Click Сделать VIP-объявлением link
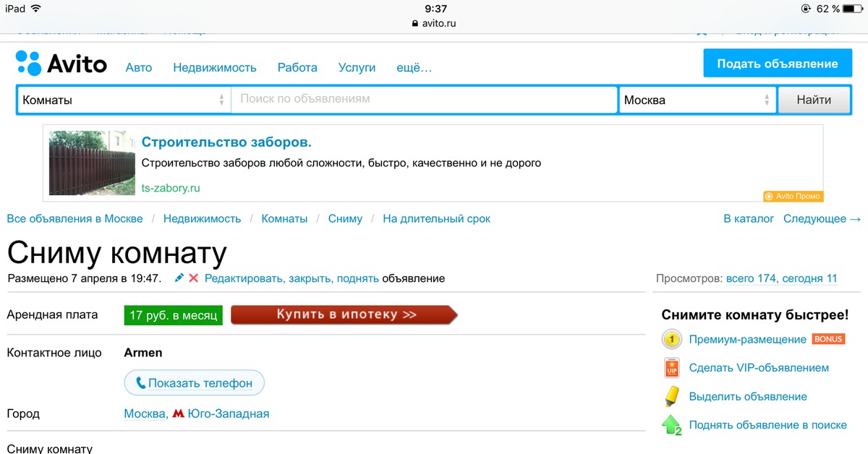The width and height of the screenshot is (868, 454). tap(759, 368)
